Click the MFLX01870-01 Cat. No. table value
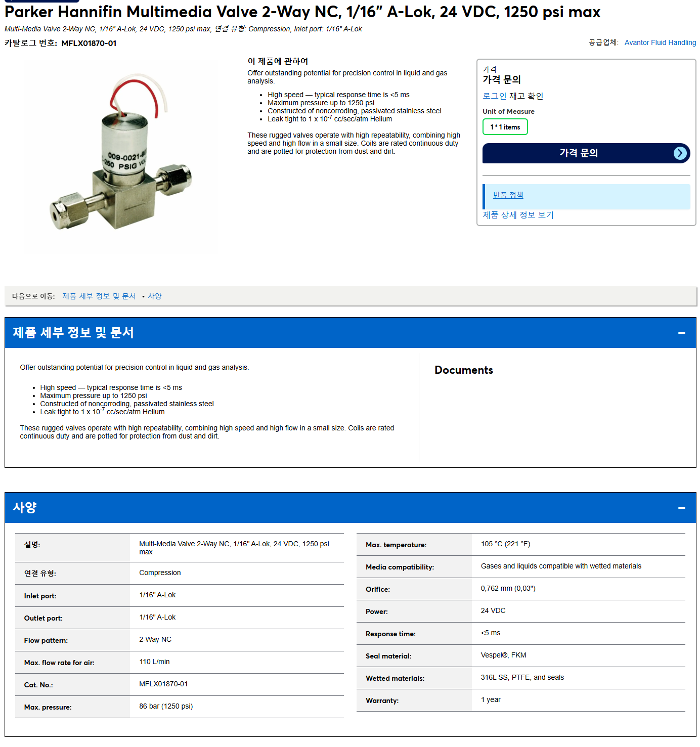Screen dimensions: 700x747 click(163, 684)
